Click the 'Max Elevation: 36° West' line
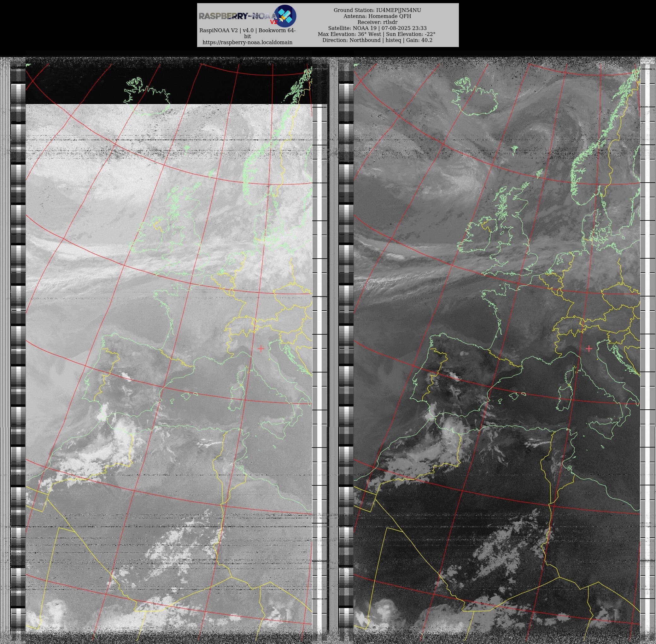 click(377, 34)
